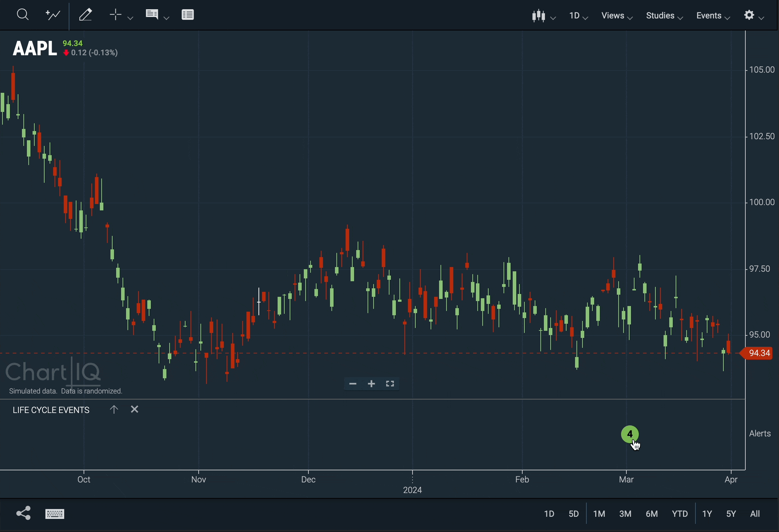
Task: Click the Life Cycle Events panel title
Action: click(51, 410)
